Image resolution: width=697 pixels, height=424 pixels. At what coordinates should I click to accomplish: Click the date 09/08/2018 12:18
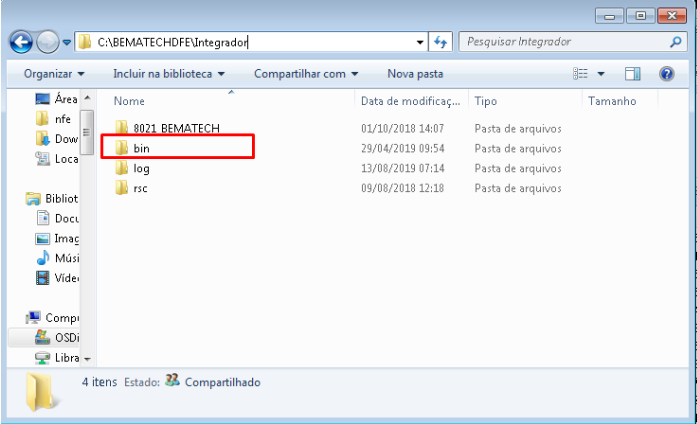click(403, 188)
